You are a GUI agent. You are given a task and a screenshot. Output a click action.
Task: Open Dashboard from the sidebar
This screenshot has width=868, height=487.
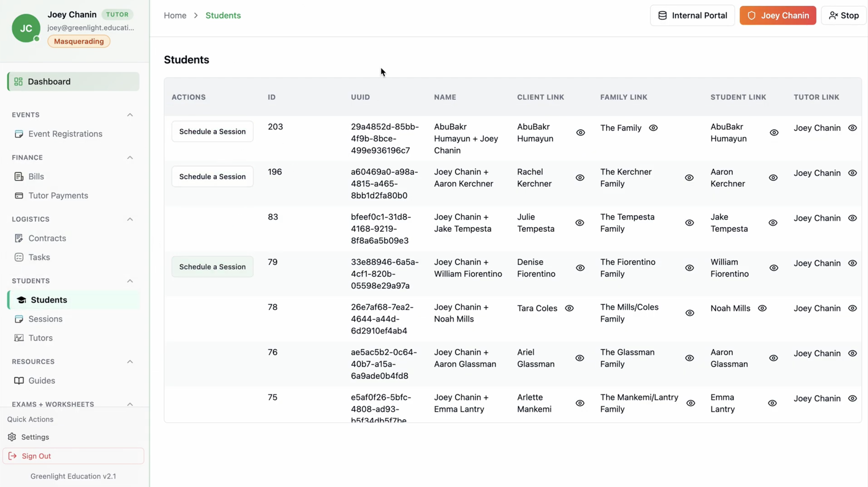[x=73, y=81]
